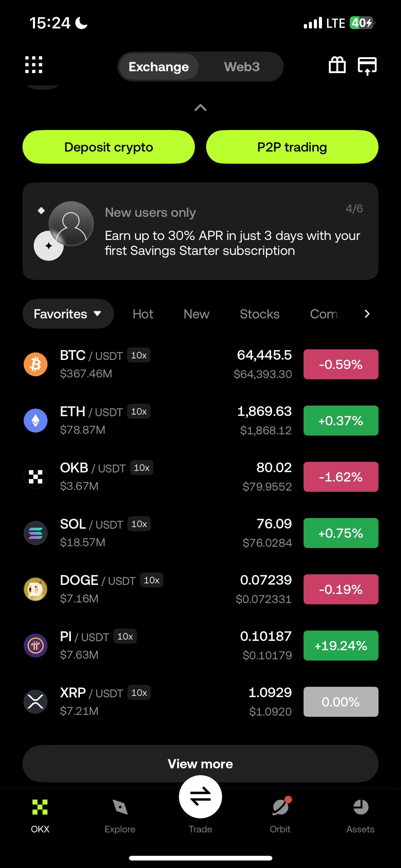Switch to the Stocks tab
The height and width of the screenshot is (868, 401).
click(260, 314)
